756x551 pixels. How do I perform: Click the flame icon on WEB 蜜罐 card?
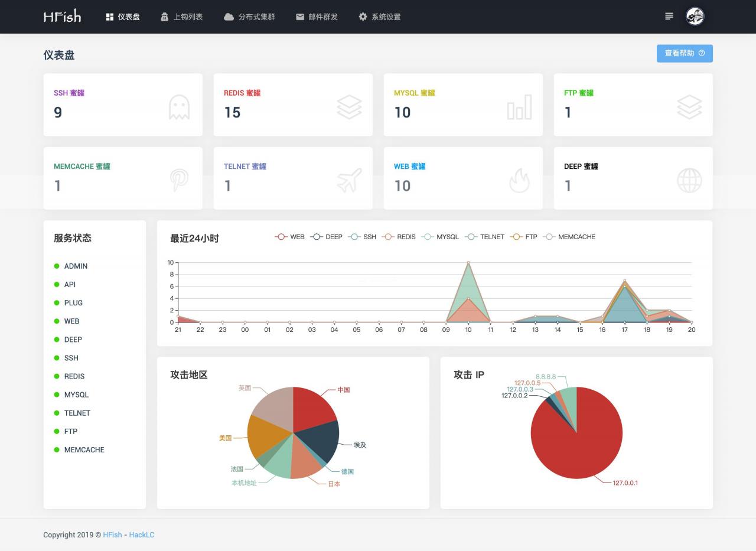(519, 180)
